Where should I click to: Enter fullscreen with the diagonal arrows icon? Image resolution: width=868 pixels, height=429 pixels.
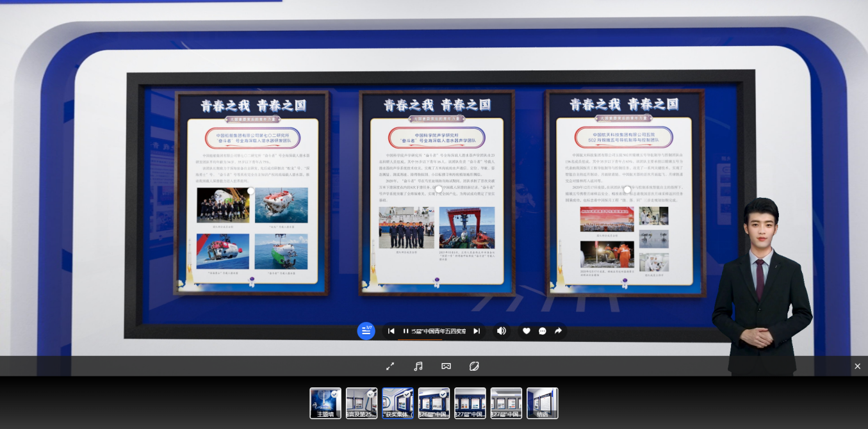coord(390,366)
